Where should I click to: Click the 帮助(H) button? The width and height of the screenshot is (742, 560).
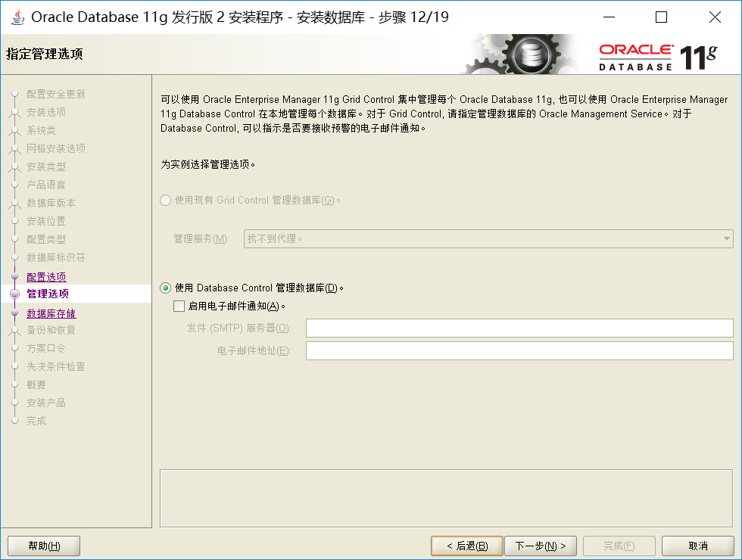point(44,546)
